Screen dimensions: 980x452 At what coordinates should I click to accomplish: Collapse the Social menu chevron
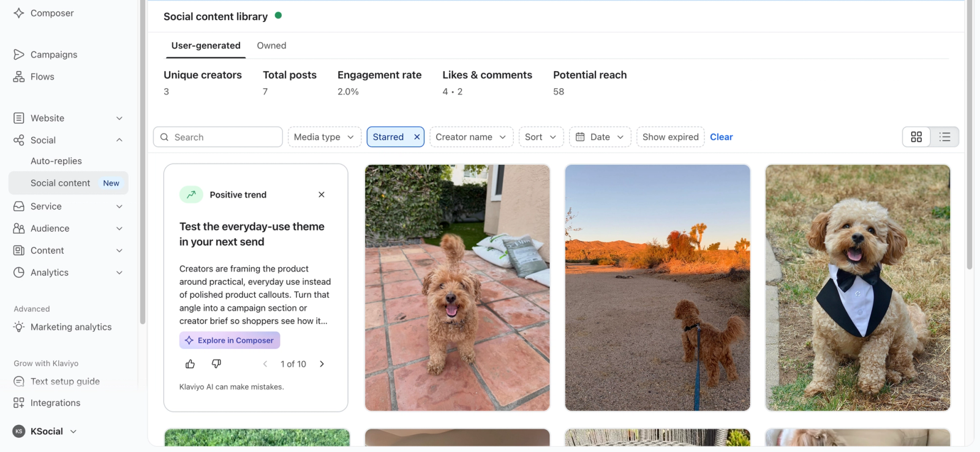119,140
